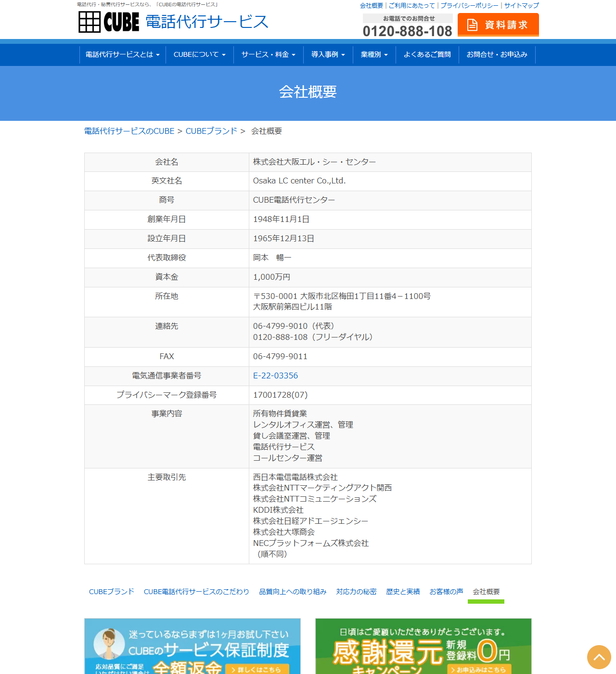The height and width of the screenshot is (674, 616).
Task: Expand the 業種別 dropdown
Action: point(374,55)
